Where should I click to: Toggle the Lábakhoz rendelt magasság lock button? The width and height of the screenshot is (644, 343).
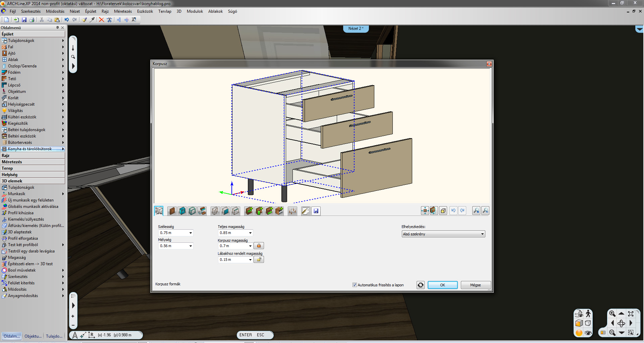(259, 260)
